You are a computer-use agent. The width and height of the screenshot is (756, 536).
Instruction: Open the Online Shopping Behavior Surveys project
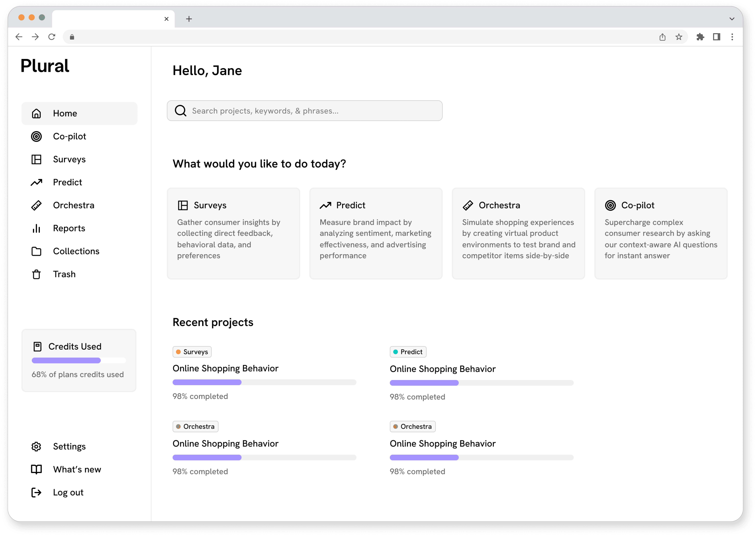(x=225, y=368)
